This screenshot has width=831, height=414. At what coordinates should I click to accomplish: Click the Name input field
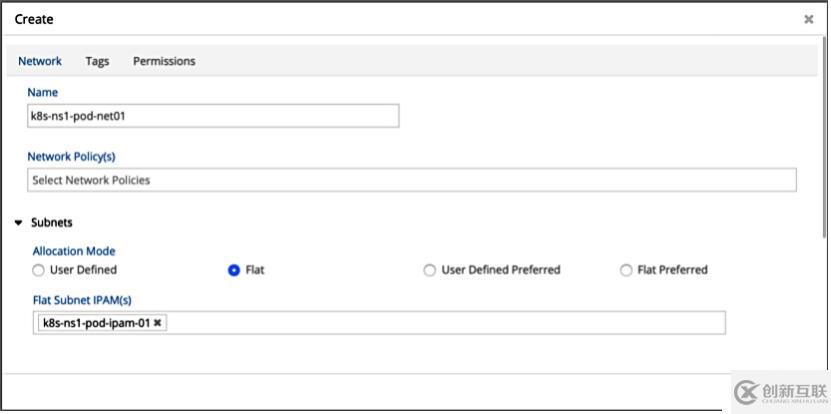click(x=213, y=116)
